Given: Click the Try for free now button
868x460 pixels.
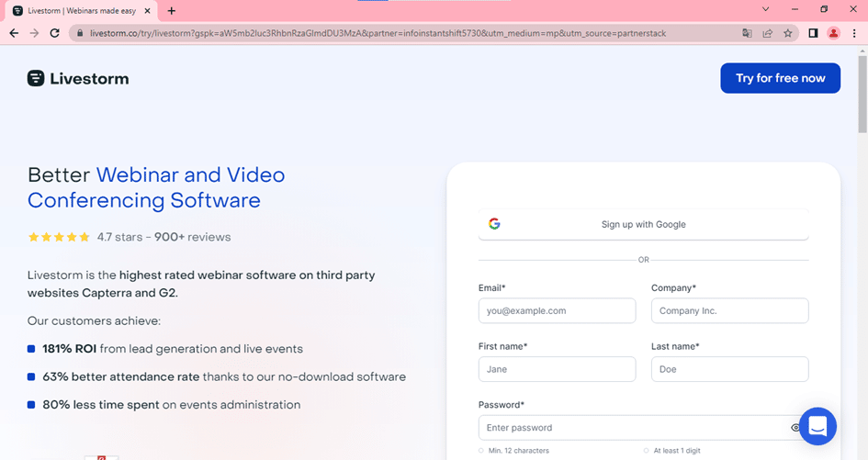Looking at the screenshot, I should point(780,78).
